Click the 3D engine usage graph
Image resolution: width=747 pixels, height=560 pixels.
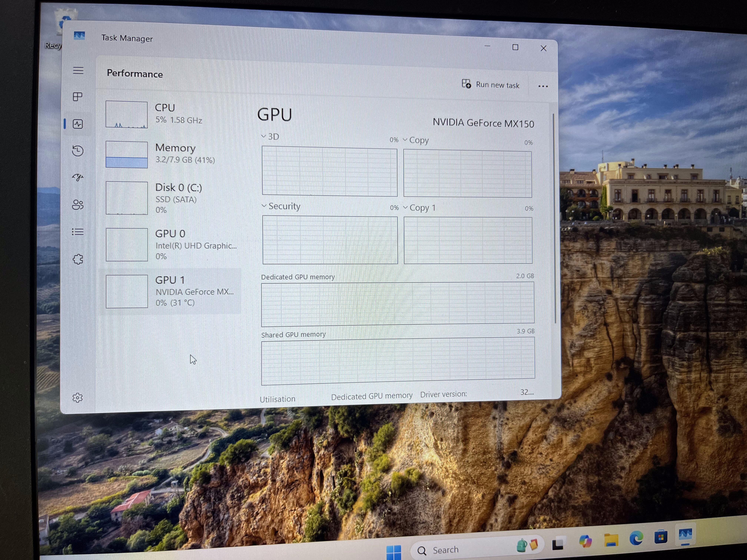click(330, 171)
